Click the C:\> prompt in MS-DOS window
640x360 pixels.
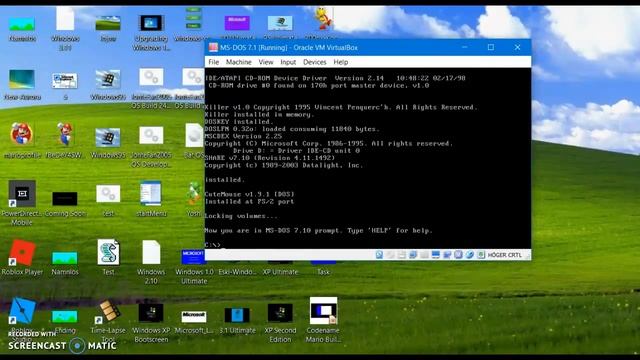[212, 245]
